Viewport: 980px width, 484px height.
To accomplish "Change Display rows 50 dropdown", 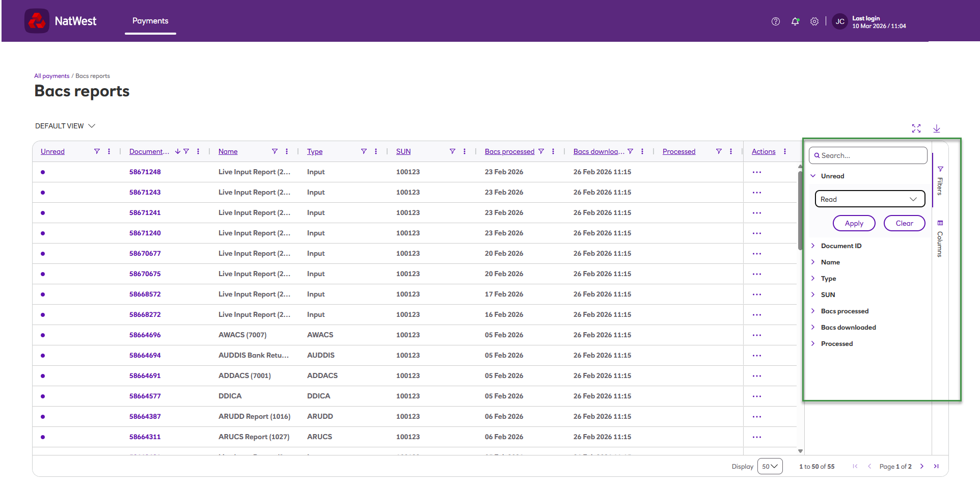I will (x=770, y=466).
